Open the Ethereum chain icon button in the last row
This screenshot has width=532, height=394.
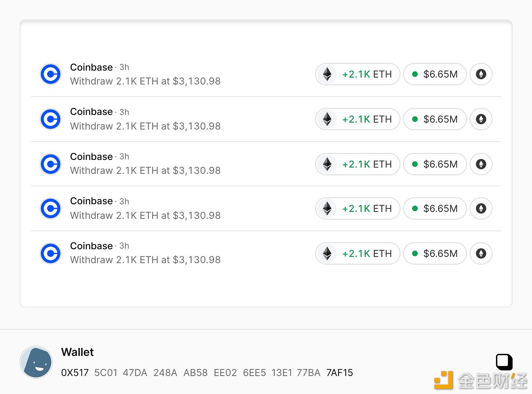[x=481, y=253]
